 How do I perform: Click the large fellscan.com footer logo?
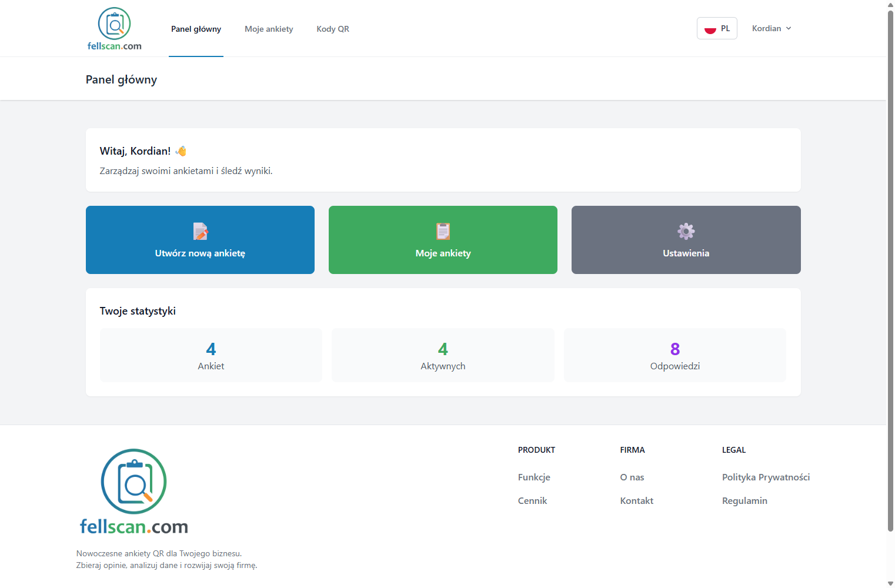(133, 492)
